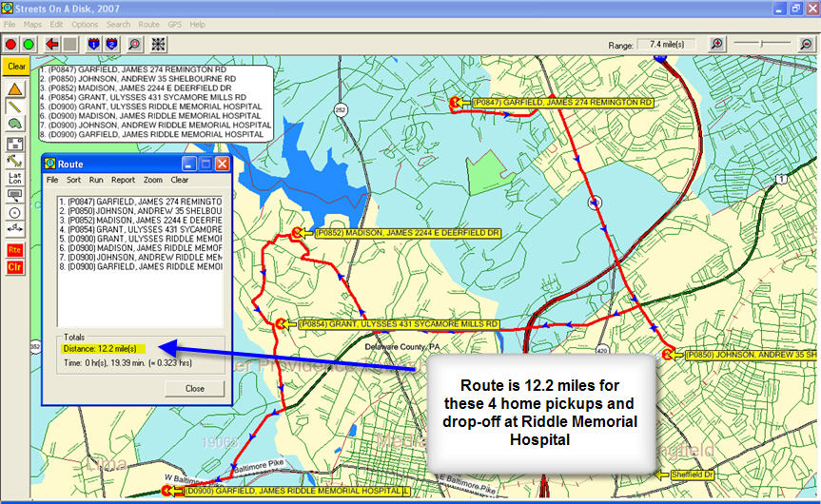Click the zoom magnifier left of range slider

(716, 44)
